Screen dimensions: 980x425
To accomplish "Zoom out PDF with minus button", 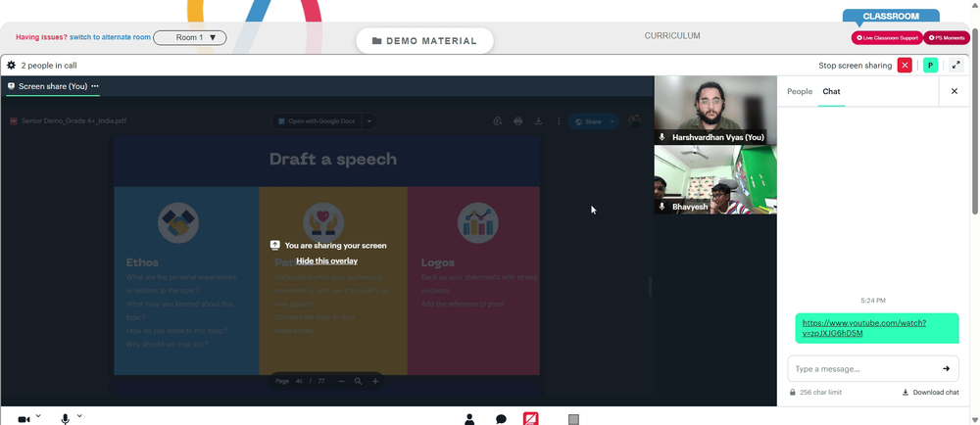I will [341, 381].
